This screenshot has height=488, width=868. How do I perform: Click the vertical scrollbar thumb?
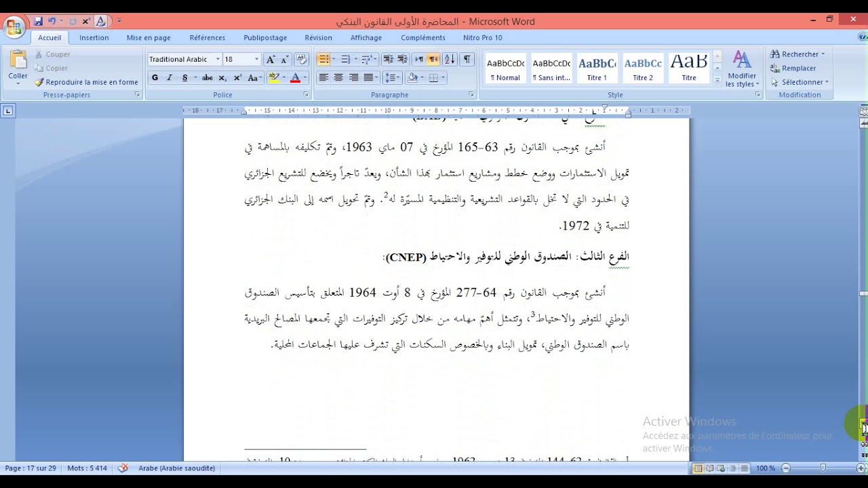(863, 293)
